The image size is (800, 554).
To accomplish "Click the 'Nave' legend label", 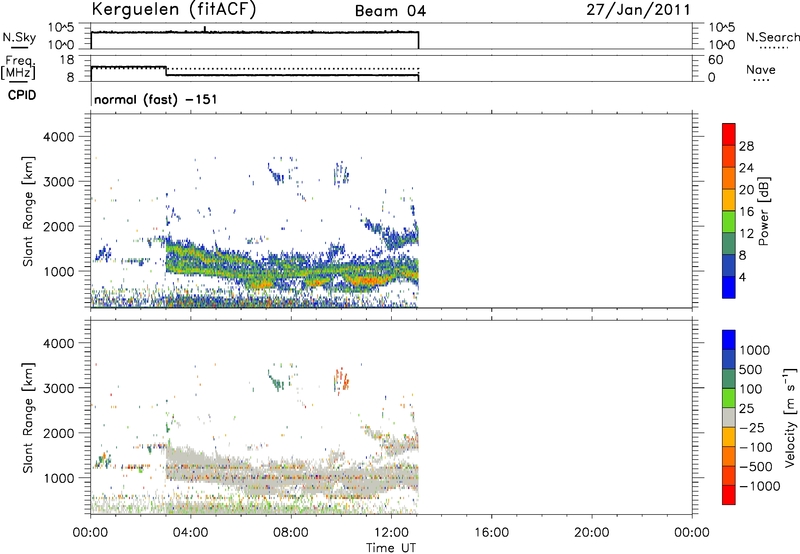I will pyautogui.click(x=761, y=69).
